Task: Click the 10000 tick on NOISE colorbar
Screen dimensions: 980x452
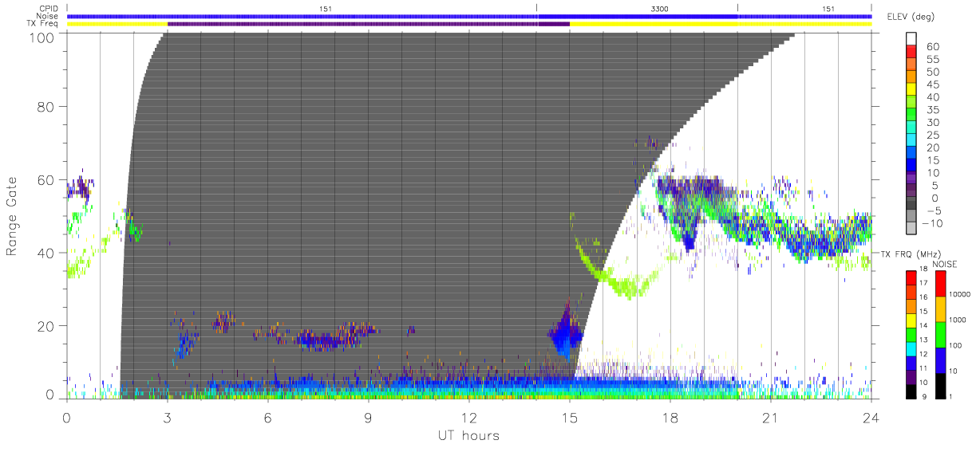Action: [x=959, y=296]
